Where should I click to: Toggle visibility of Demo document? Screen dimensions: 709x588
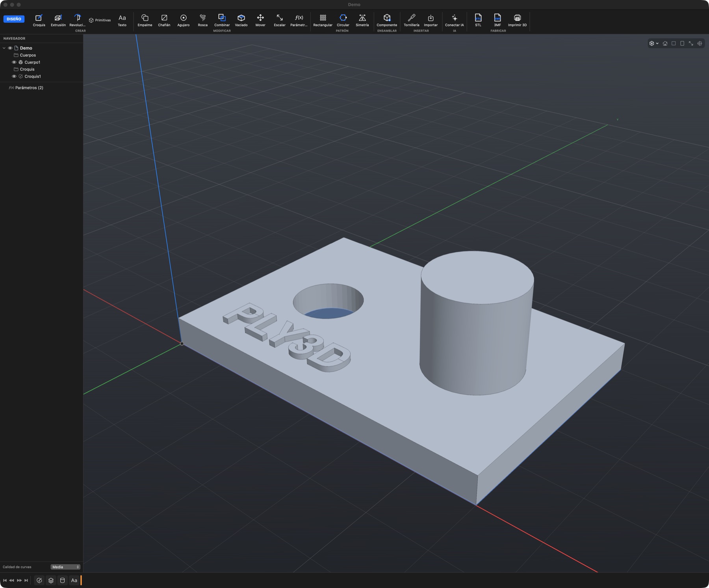[x=10, y=48]
